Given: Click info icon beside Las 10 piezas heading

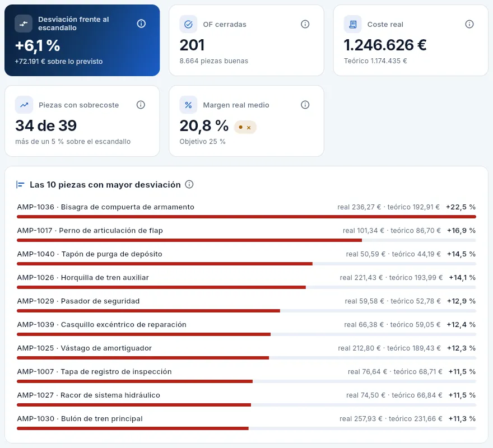Looking at the screenshot, I should pos(189,184).
